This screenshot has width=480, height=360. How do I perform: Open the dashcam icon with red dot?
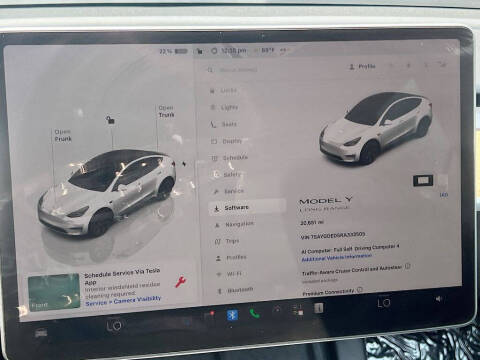209,315
